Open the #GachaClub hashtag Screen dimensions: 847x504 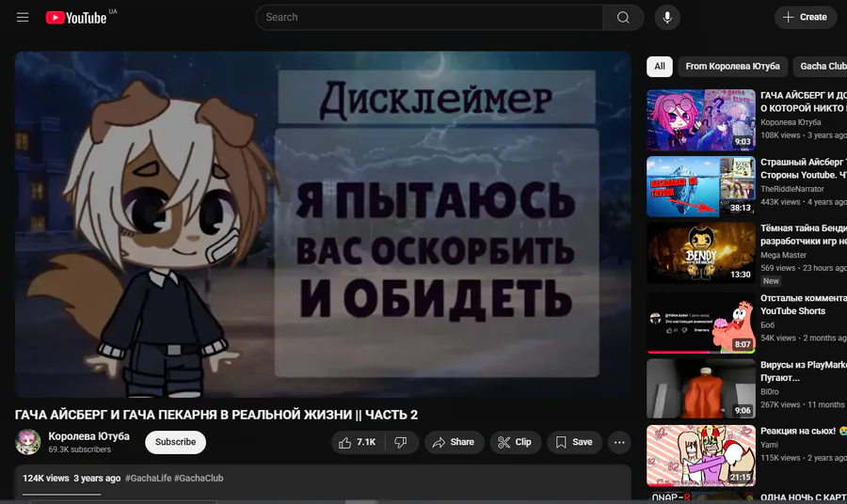[x=199, y=478]
